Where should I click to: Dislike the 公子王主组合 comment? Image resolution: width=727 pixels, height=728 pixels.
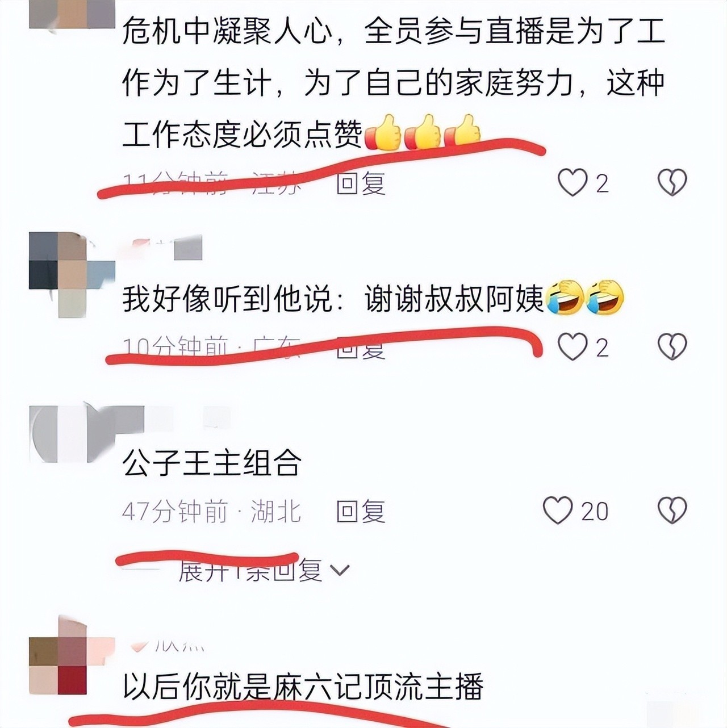pos(672,510)
